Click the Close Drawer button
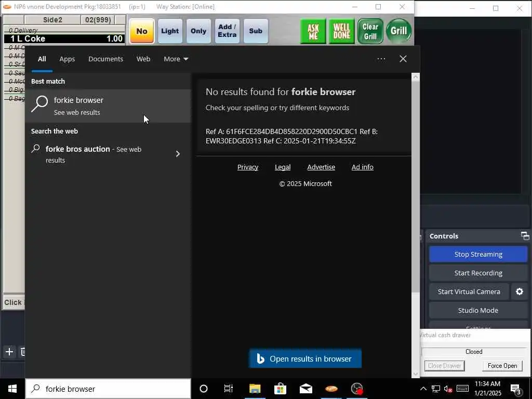This screenshot has width=532, height=399. pyautogui.click(x=445, y=366)
